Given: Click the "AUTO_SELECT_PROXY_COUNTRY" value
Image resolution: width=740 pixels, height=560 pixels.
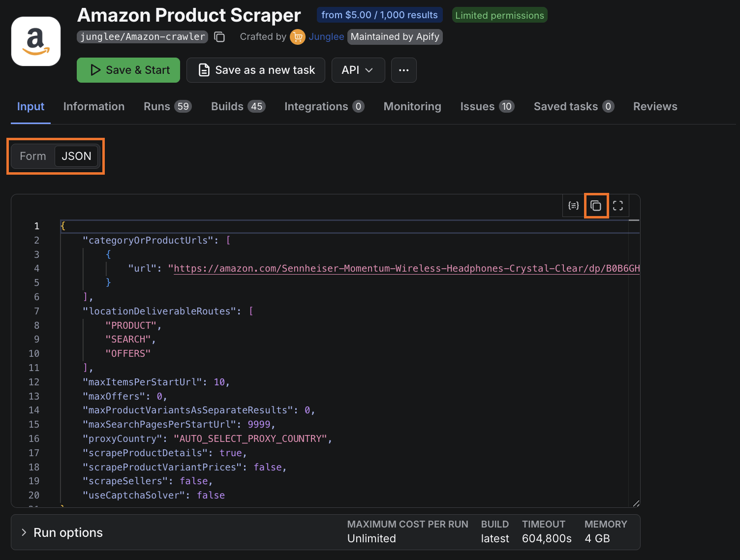Looking at the screenshot, I should (250, 439).
